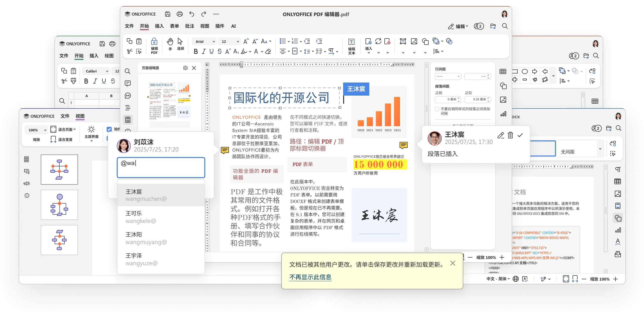This screenshot has height=312, width=644.
Task: Open search in PDF editor header
Action: click(505, 26)
